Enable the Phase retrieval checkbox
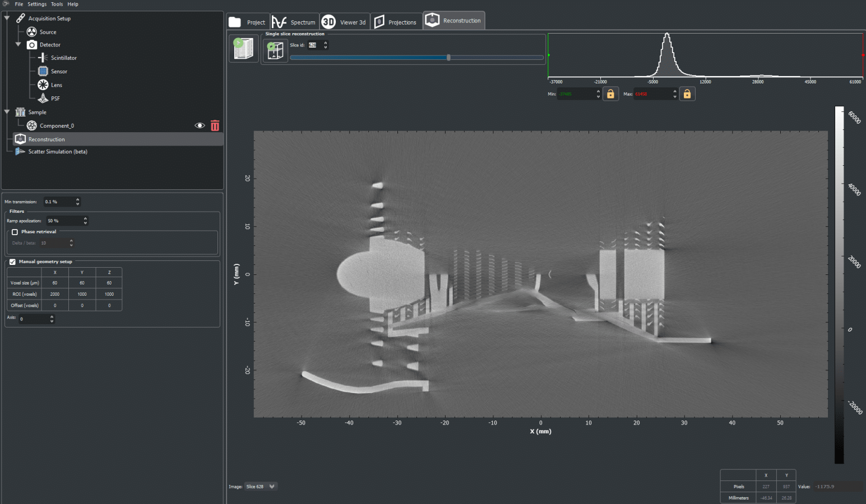This screenshot has height=504, width=866. click(15, 232)
